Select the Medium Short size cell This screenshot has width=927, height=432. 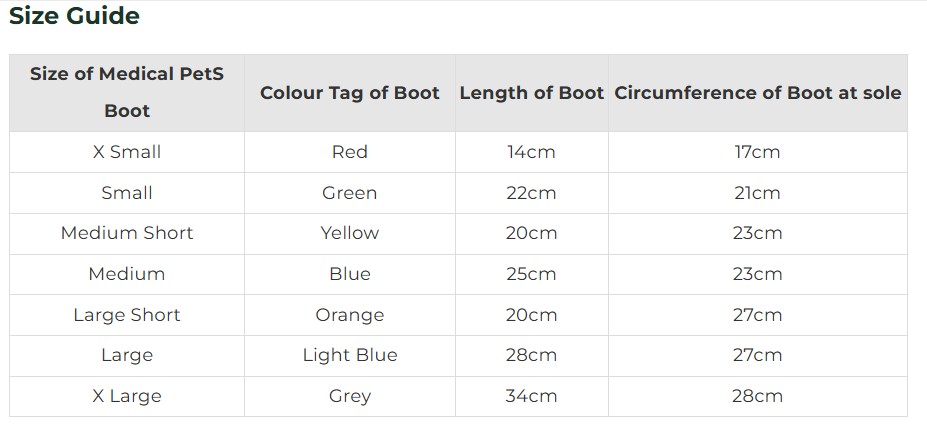click(x=127, y=233)
